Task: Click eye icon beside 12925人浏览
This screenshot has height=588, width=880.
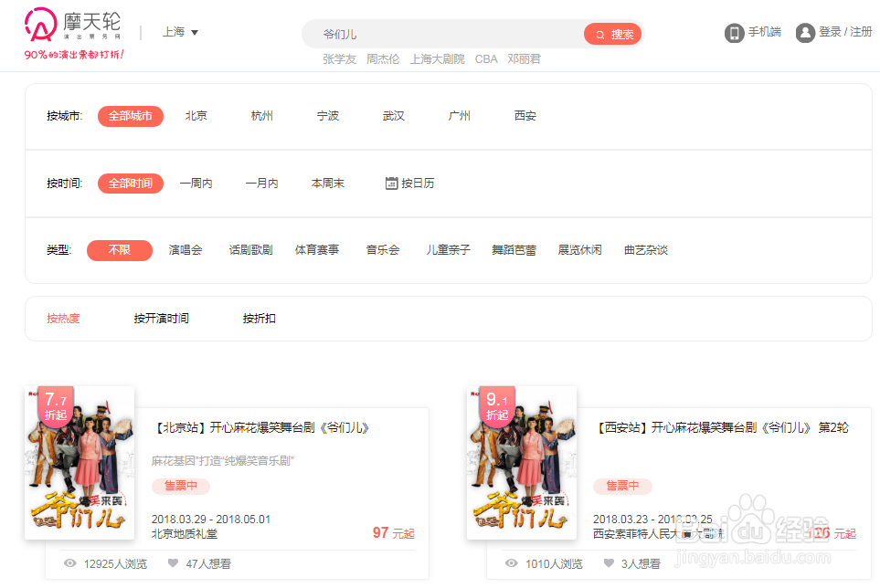Action: tap(70, 563)
